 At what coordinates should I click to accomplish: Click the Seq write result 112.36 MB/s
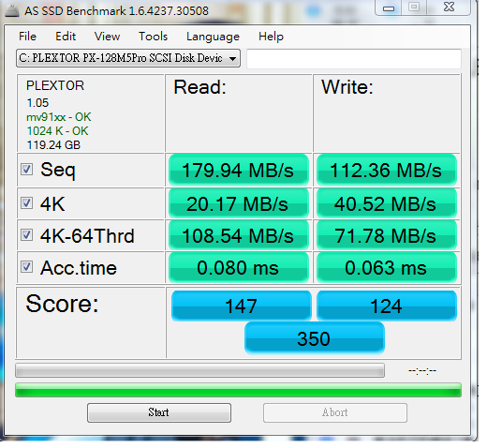pyautogui.click(x=387, y=171)
